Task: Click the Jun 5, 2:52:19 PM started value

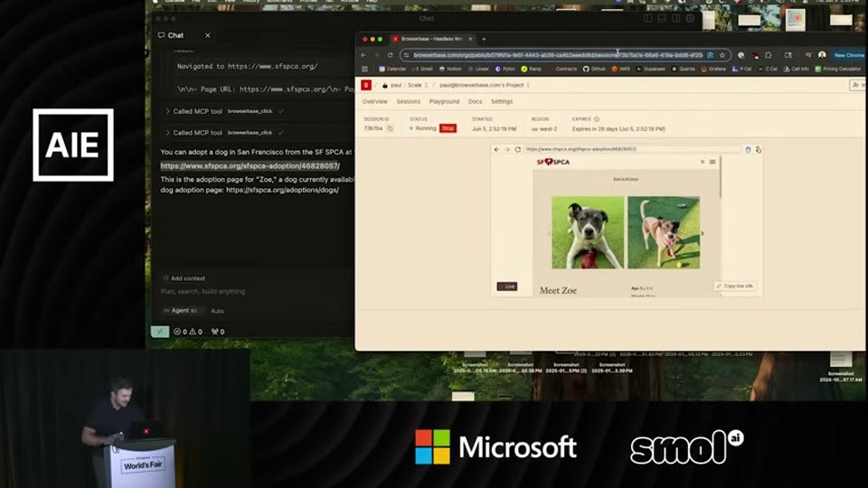Action: pos(494,129)
